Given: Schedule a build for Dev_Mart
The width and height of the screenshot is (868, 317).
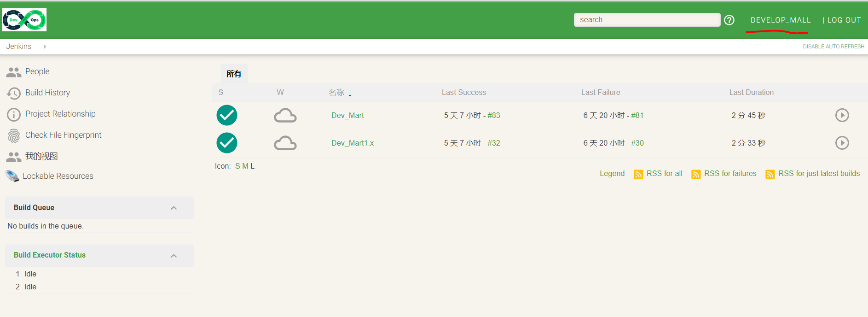Looking at the screenshot, I should (x=842, y=115).
